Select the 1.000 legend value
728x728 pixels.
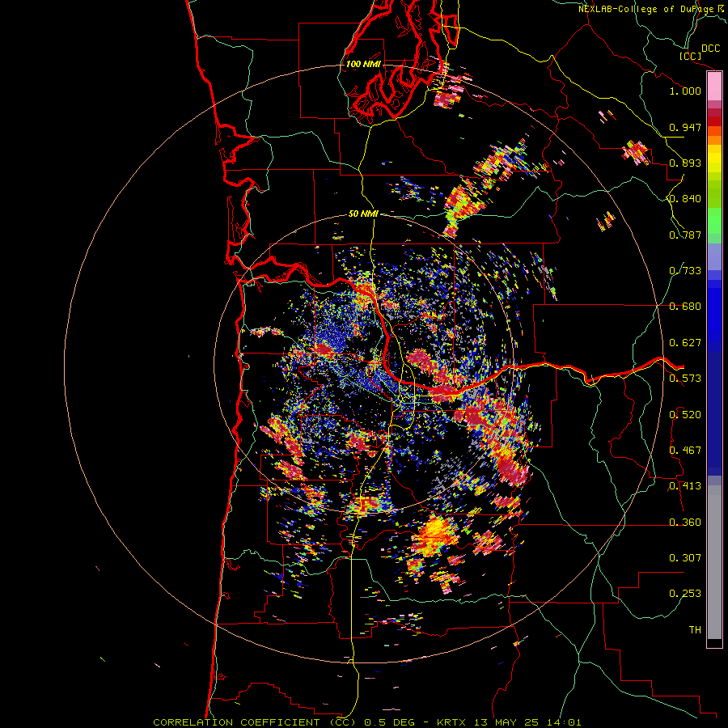(685, 91)
